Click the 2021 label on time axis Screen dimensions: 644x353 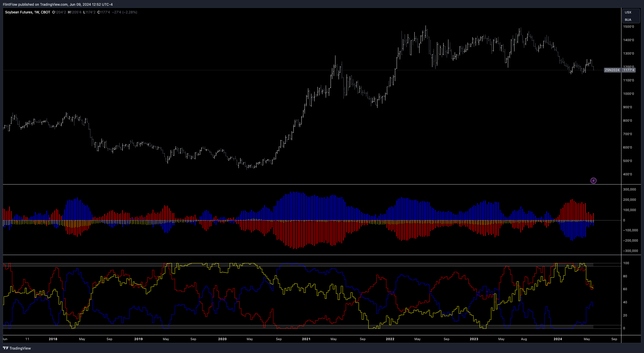[306, 339]
